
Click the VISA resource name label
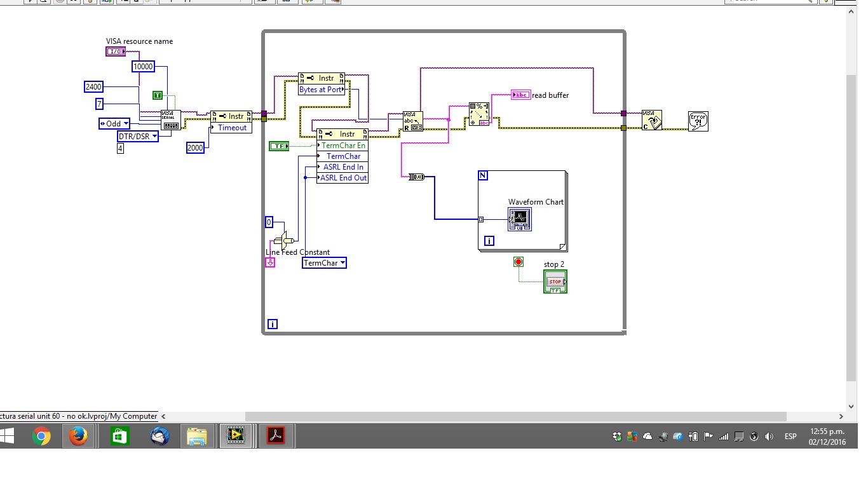pyautogui.click(x=139, y=41)
